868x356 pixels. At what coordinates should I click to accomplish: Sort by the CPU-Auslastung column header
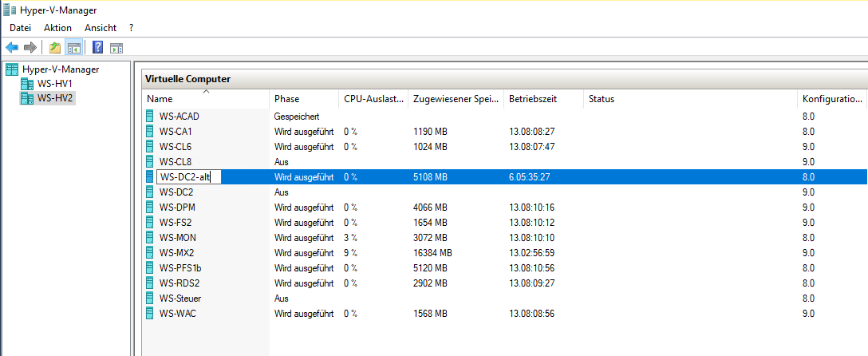point(373,99)
